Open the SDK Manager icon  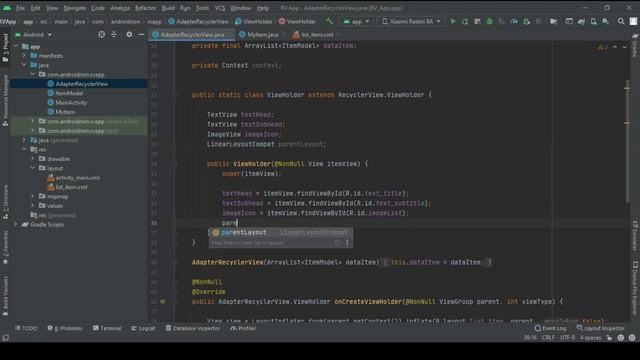(x=606, y=22)
